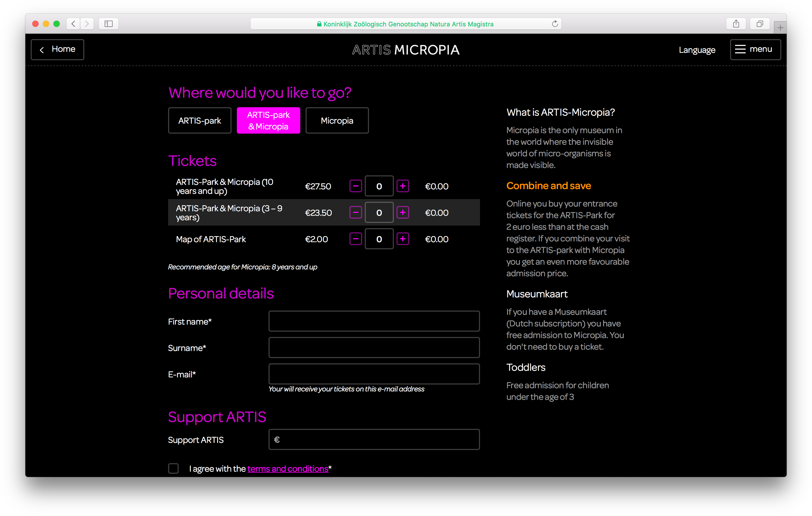The image size is (812, 516).
Task: Select ARTIS-park & Micropia option
Action: pyautogui.click(x=268, y=121)
